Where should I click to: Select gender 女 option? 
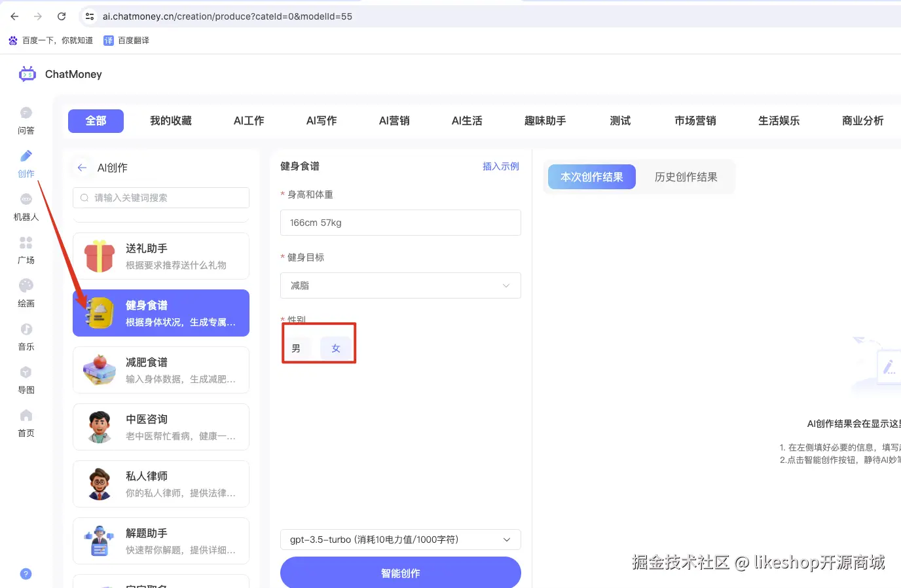click(x=336, y=348)
